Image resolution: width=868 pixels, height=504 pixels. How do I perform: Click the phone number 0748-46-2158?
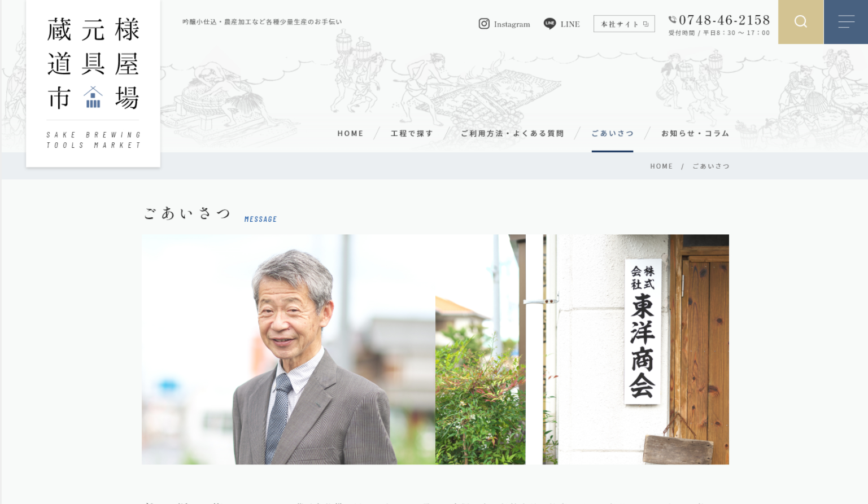pos(724,20)
